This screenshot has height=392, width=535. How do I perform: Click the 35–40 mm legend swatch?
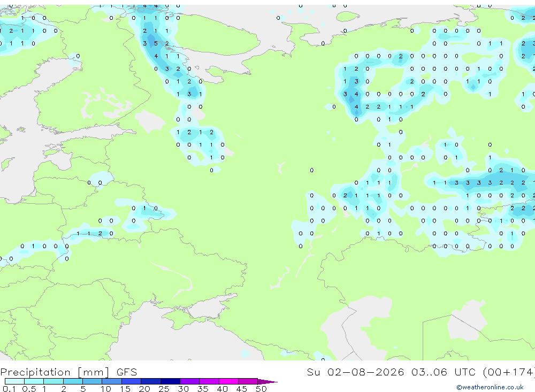click(209, 381)
